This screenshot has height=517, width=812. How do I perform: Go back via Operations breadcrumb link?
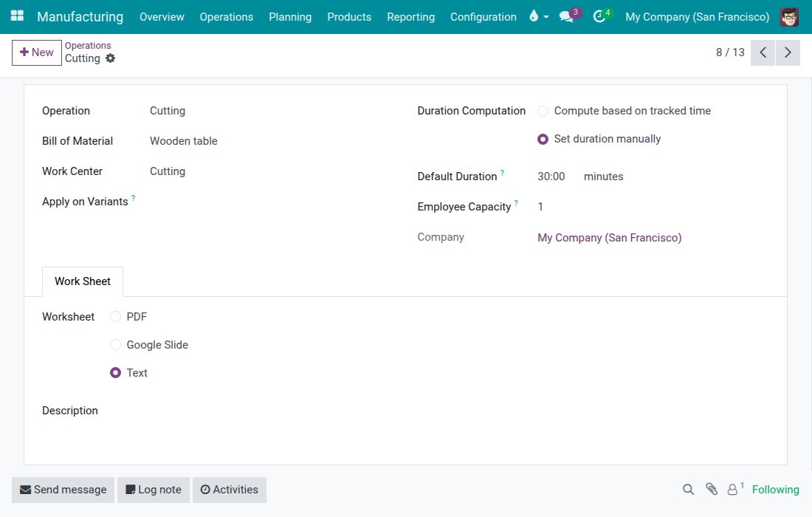coord(88,46)
